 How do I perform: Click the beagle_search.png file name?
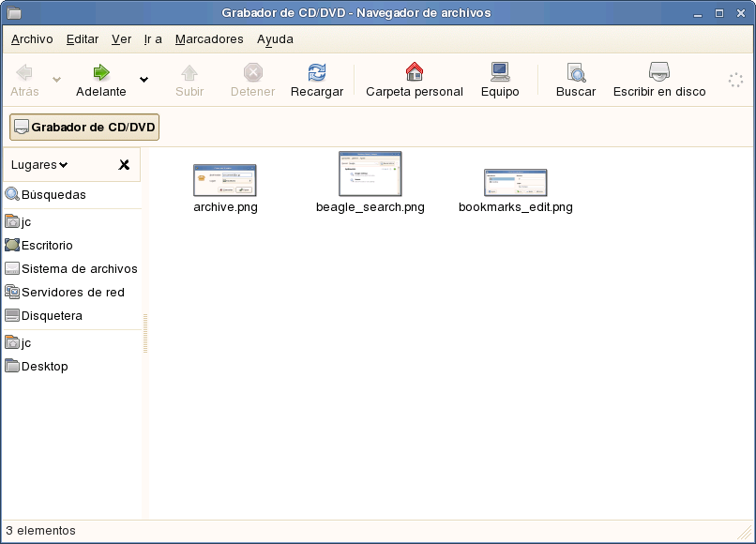(370, 207)
